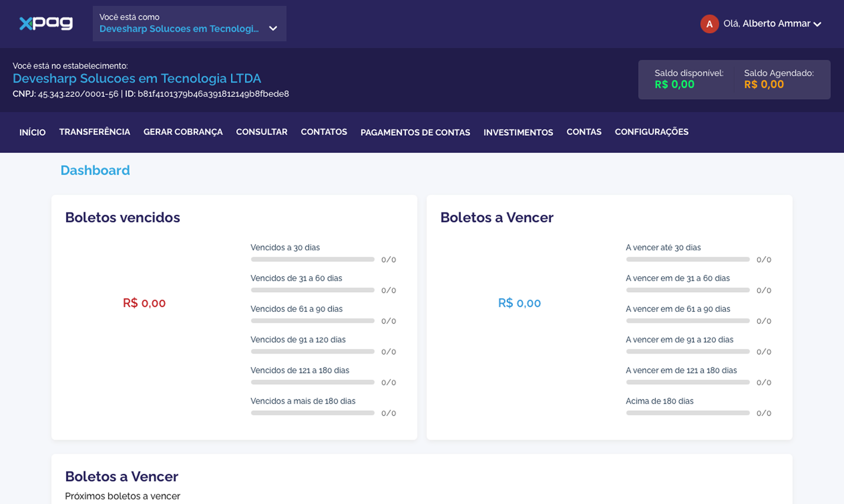Click the A vencer em 121 a 180 dias bar

click(688, 382)
